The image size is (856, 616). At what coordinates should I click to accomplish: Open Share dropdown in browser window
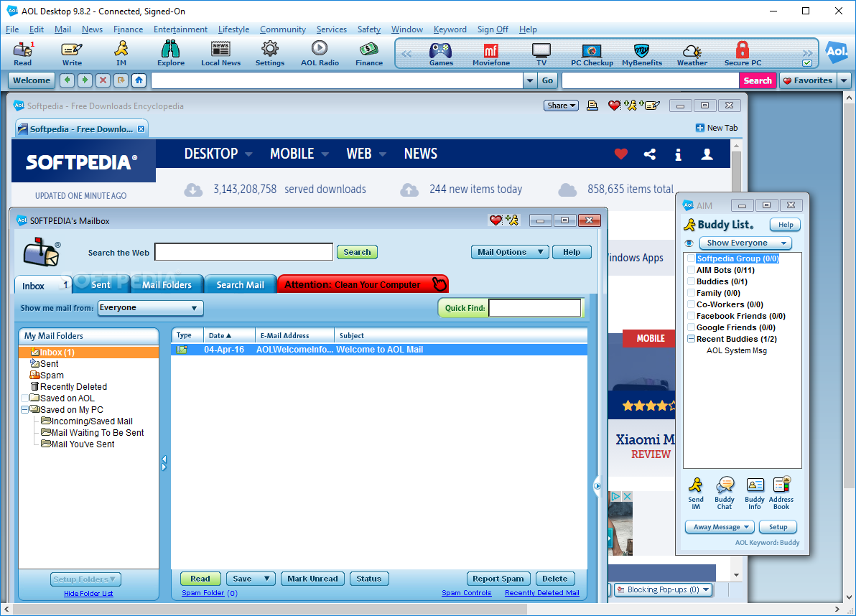pyautogui.click(x=561, y=106)
